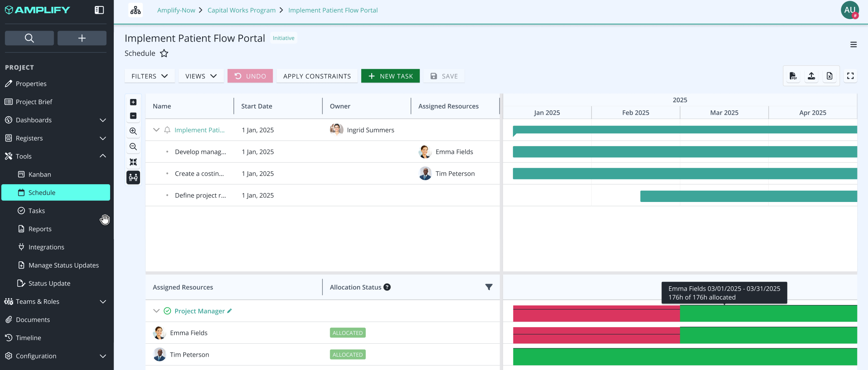Screen dimensions: 868x370
Task: Open the Filters dropdown
Action: tap(149, 76)
